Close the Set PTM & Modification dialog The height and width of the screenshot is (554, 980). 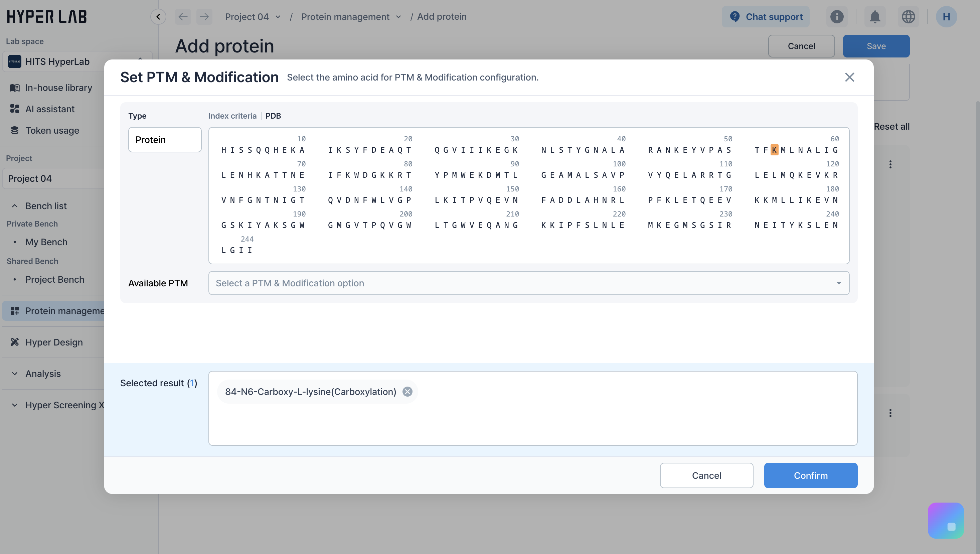pos(849,77)
